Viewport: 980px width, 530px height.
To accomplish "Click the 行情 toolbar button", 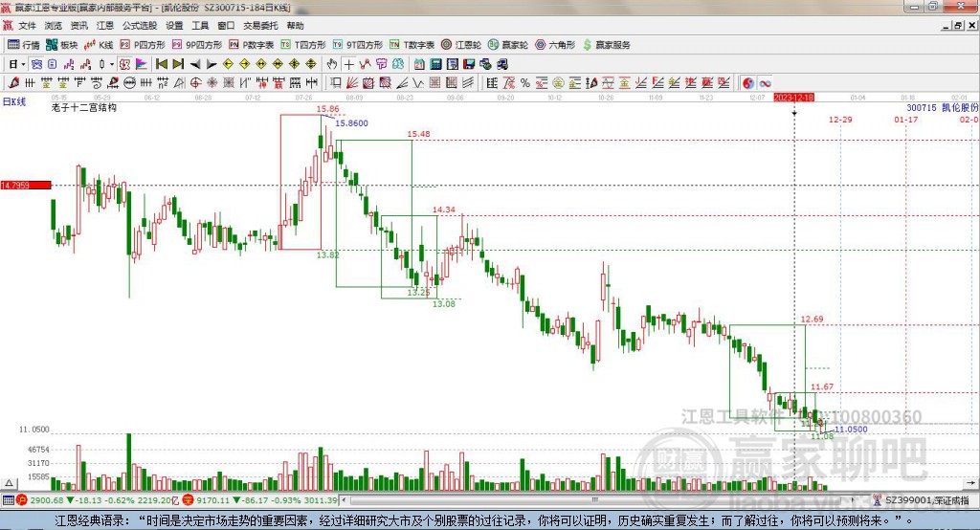I will click(x=24, y=45).
